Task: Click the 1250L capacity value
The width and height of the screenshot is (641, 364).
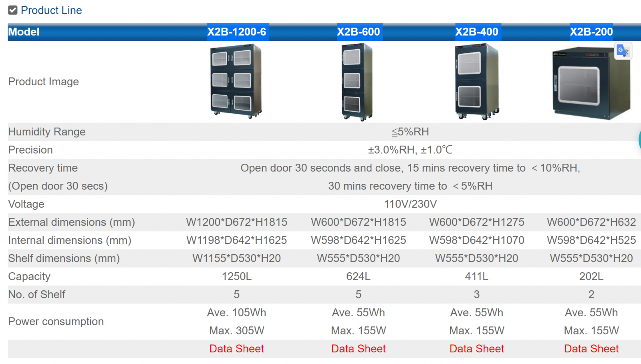Action: [236, 277]
